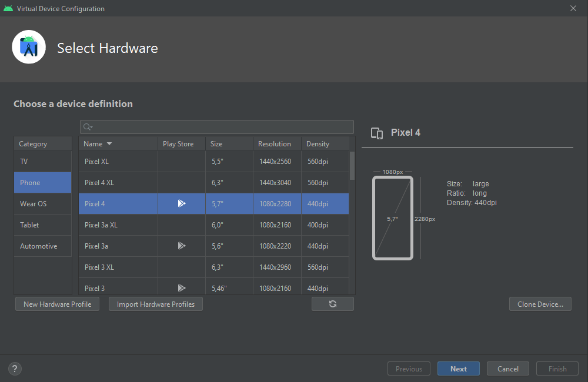Click the Category column header
The image size is (588, 382).
click(43, 143)
